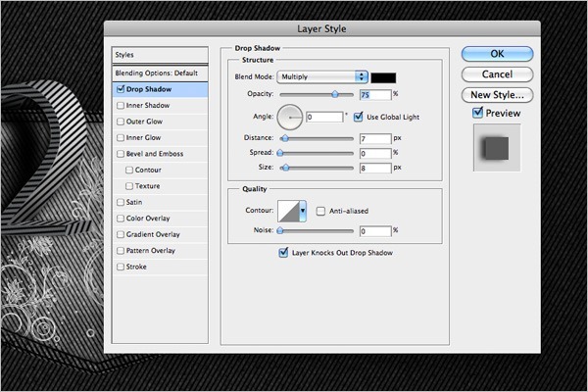Select Blending Options: Default entry
Viewport: 588px width, 392px height.
pyautogui.click(x=160, y=73)
